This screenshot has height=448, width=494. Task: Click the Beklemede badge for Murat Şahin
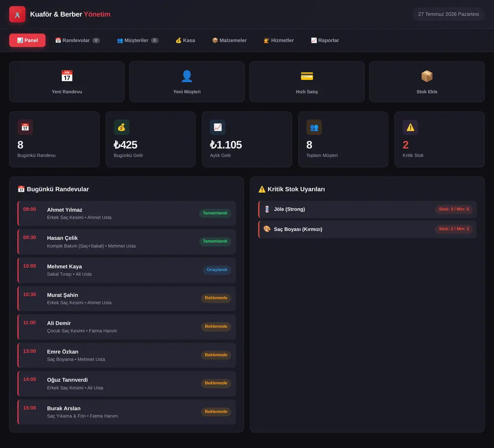pos(216,298)
